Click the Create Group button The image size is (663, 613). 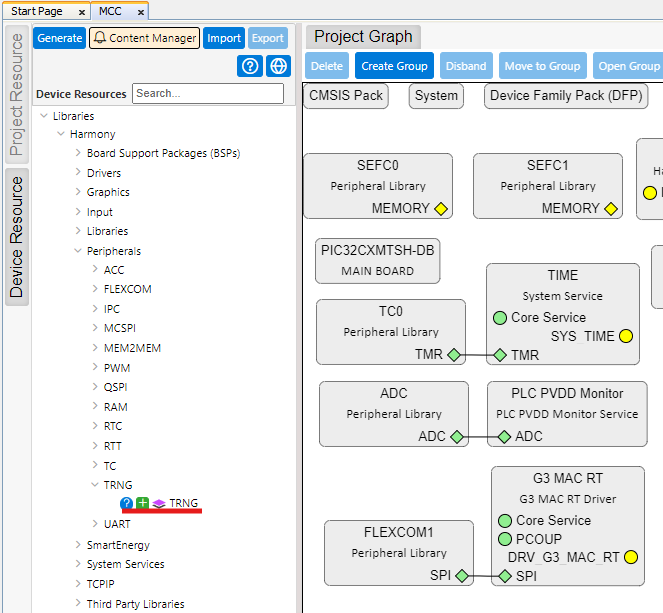tap(394, 66)
